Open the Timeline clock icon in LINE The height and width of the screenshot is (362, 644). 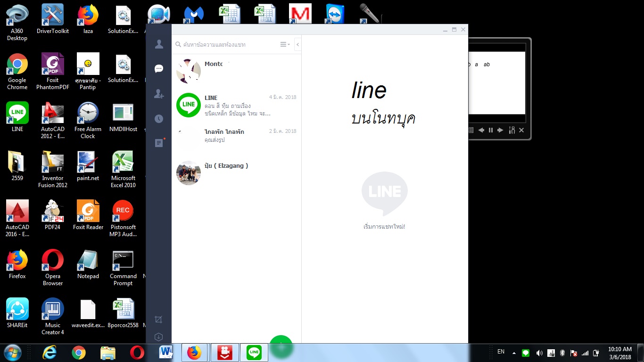coord(159,119)
